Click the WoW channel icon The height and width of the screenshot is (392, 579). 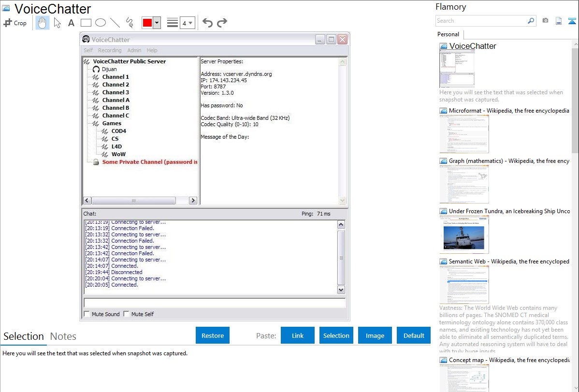[x=105, y=155]
